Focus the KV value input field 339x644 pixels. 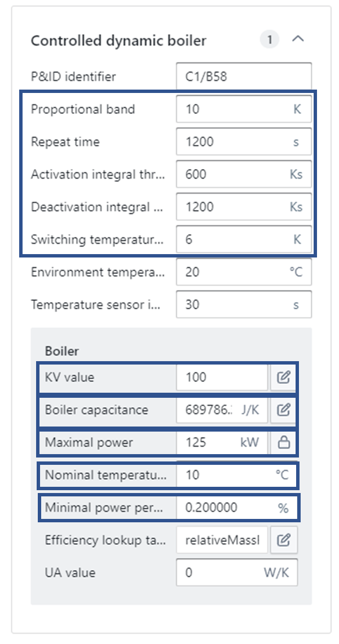[x=222, y=377]
